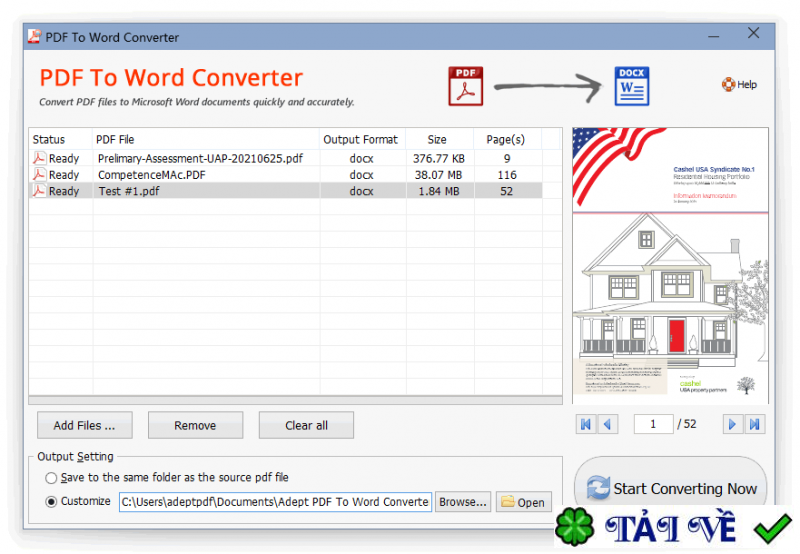Click the 376.77 KB size cell
The width and height of the screenshot is (800, 554).
point(439,159)
